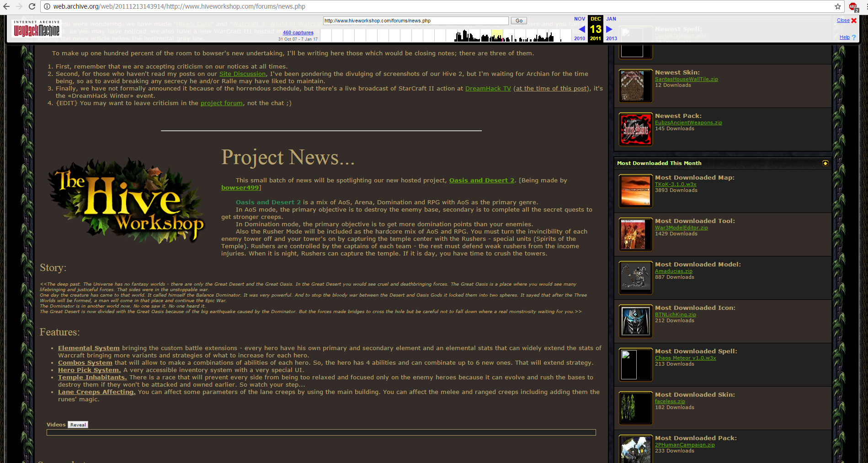
Task: Open the Adblock extension icon
Action: pyautogui.click(x=853, y=7)
